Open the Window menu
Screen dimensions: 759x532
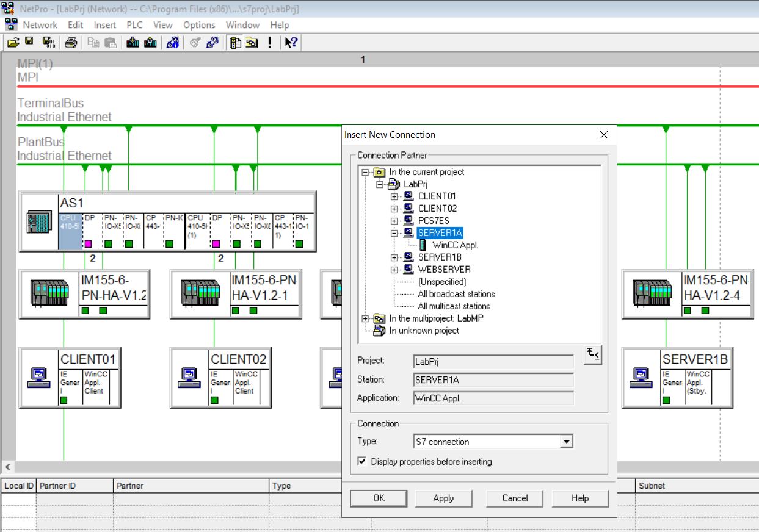tap(243, 25)
